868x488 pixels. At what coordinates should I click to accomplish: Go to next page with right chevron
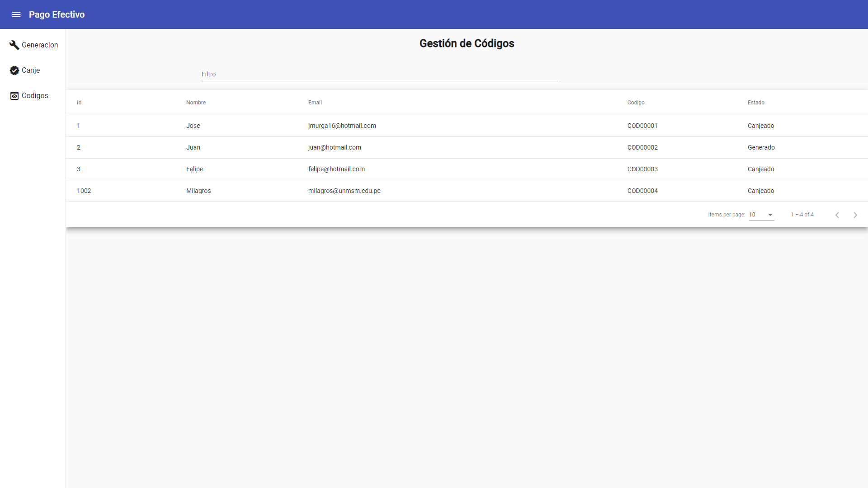[x=855, y=215]
